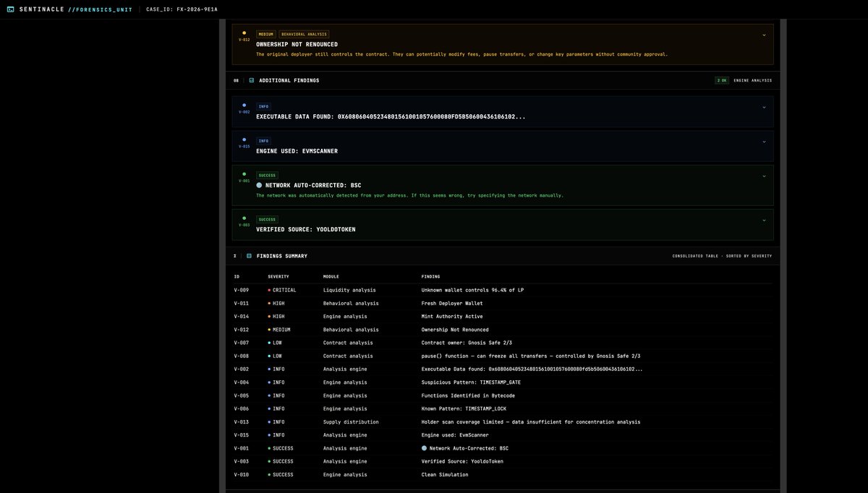Click the 'Holder scan coverage limited' finding
The width and height of the screenshot is (868, 493).
tap(531, 421)
